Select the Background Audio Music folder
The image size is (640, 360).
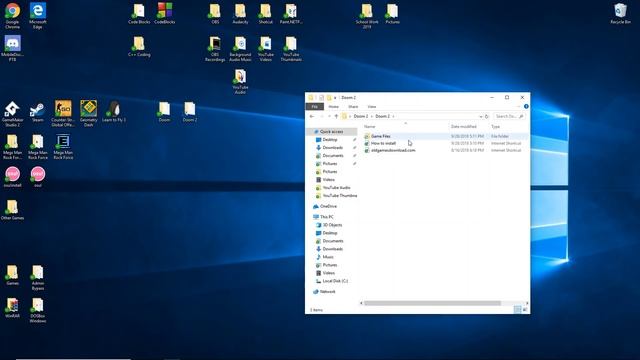(x=240, y=49)
